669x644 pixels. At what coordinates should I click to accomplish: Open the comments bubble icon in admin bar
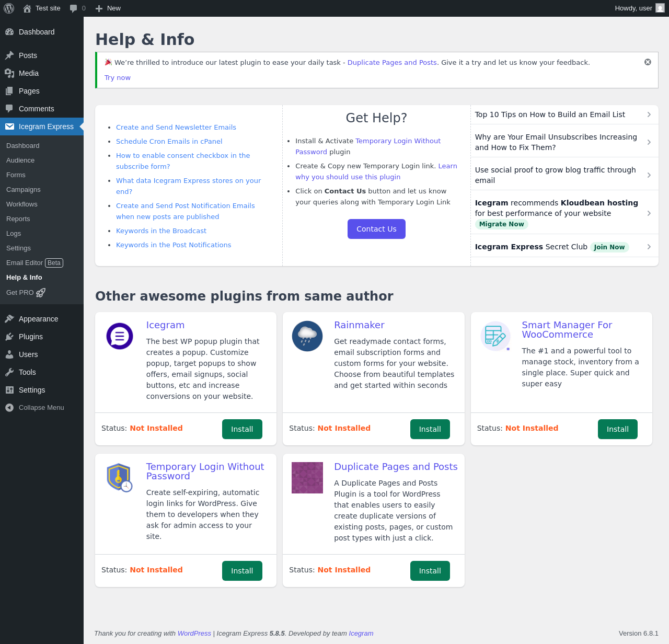[74, 8]
